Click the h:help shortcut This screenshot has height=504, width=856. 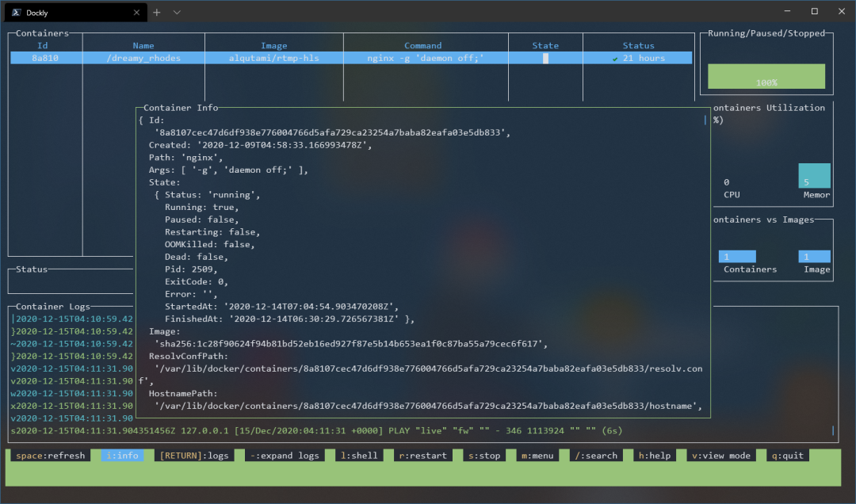[655, 456]
